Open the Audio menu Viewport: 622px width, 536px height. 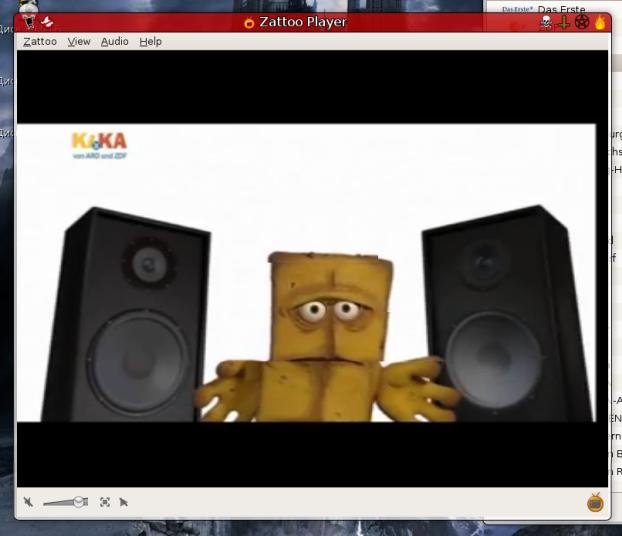114,42
